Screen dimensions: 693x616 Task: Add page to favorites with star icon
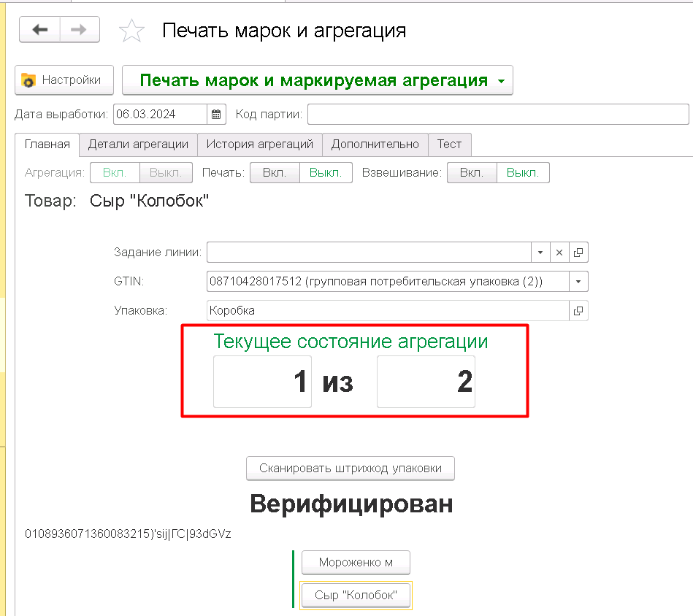(131, 31)
